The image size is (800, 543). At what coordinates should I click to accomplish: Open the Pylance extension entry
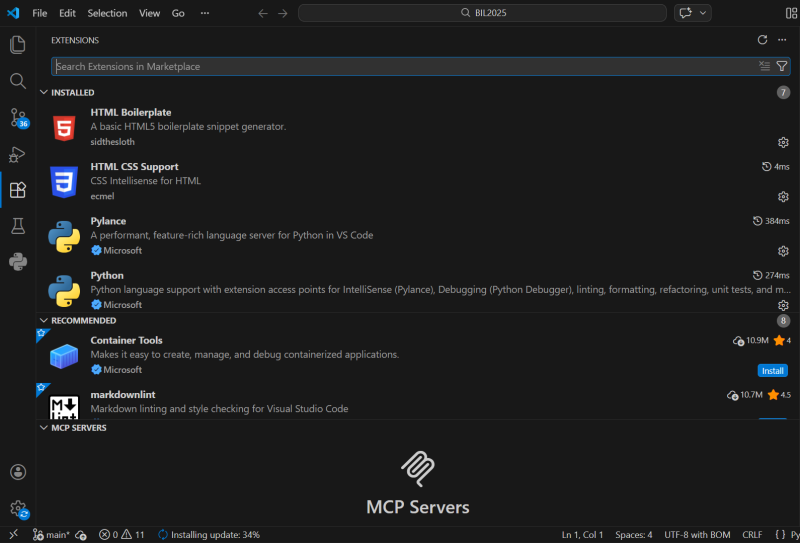(x=418, y=235)
